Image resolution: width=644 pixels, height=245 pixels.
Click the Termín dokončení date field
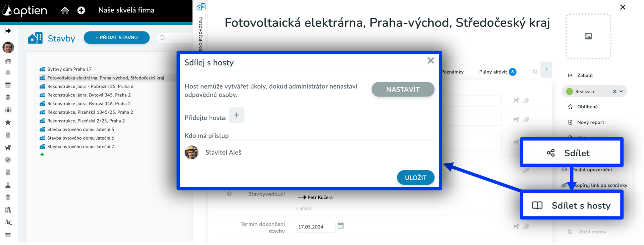click(315, 227)
